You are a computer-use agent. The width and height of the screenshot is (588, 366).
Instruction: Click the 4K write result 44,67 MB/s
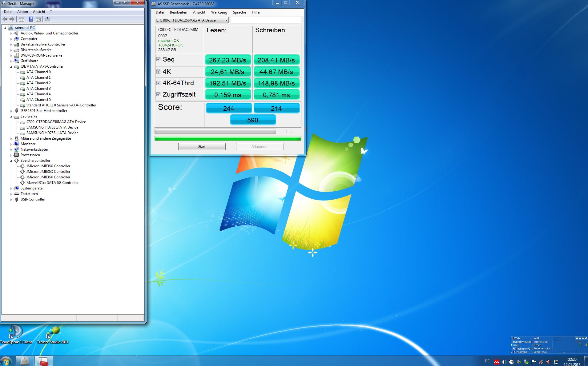pyautogui.click(x=276, y=72)
